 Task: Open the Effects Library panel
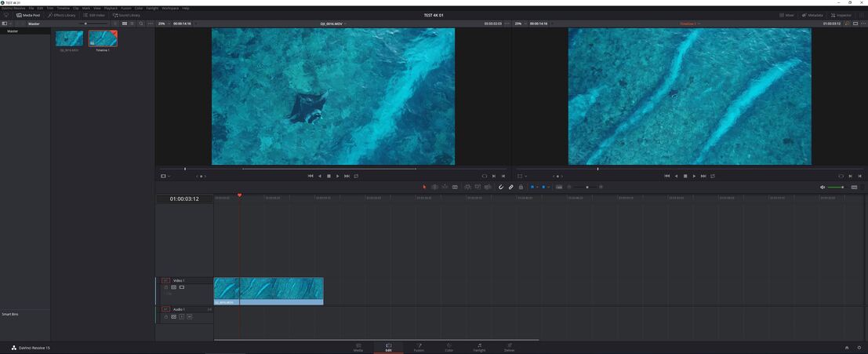click(61, 15)
